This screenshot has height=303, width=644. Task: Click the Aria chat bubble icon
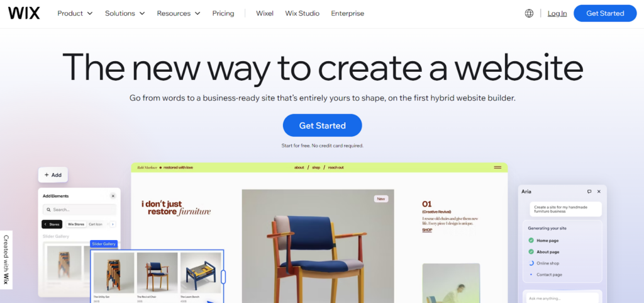(x=589, y=192)
